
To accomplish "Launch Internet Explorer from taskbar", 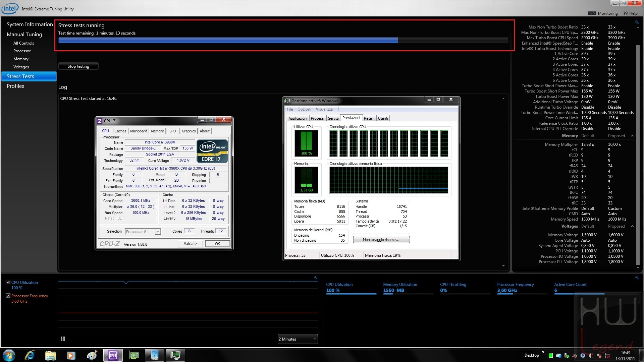I will [30, 355].
